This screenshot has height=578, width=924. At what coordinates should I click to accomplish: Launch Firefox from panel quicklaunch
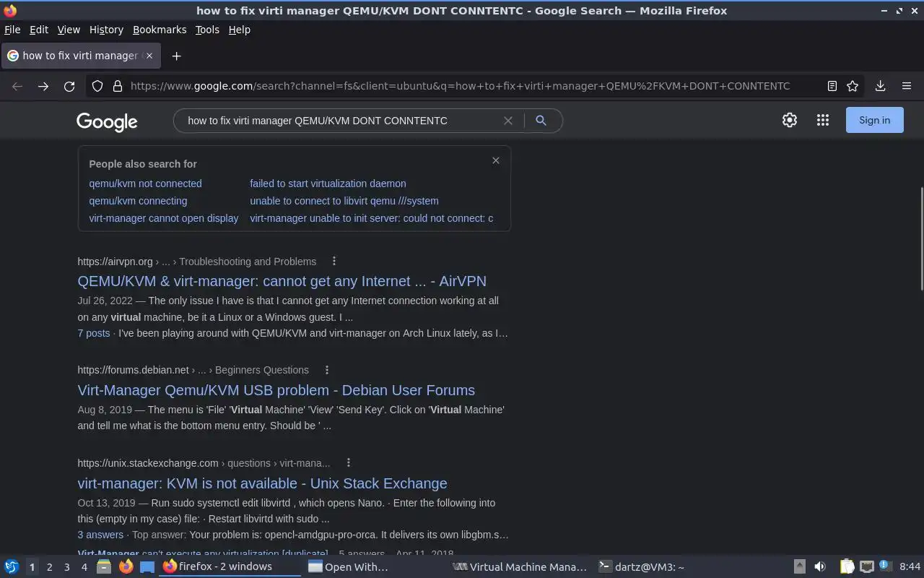click(x=126, y=566)
